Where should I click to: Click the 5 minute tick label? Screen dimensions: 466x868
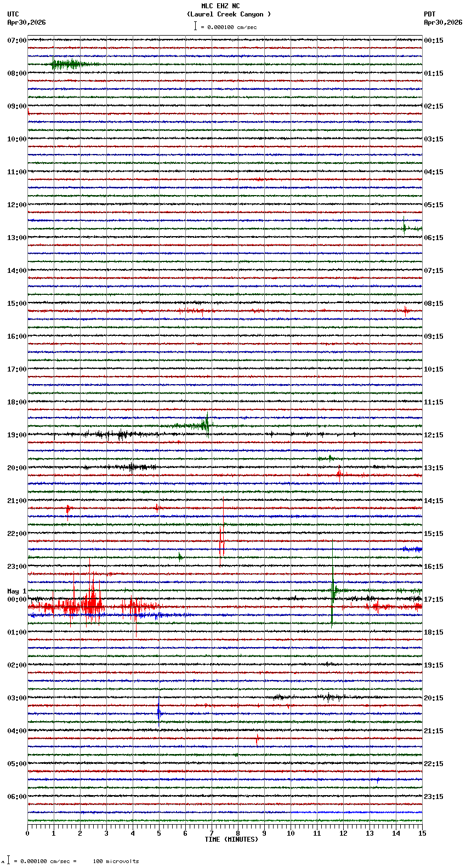click(159, 833)
